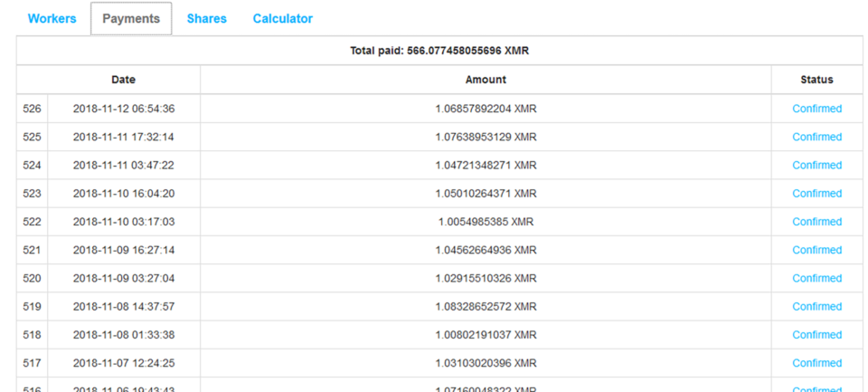Click the Amount column header

coord(486,80)
